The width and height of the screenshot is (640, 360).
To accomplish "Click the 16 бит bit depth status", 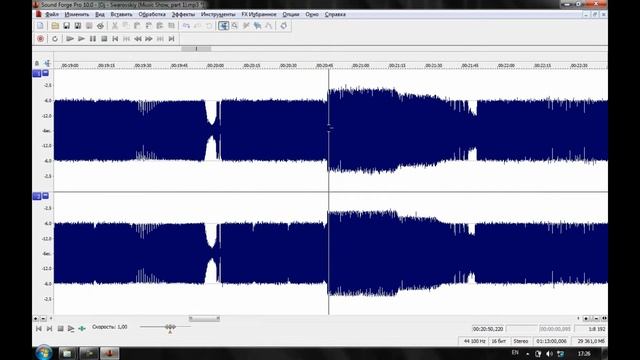I will click(x=498, y=341).
